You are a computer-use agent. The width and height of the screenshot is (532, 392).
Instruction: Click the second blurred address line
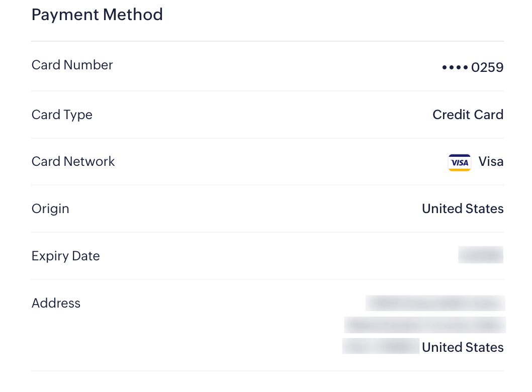coord(425,325)
